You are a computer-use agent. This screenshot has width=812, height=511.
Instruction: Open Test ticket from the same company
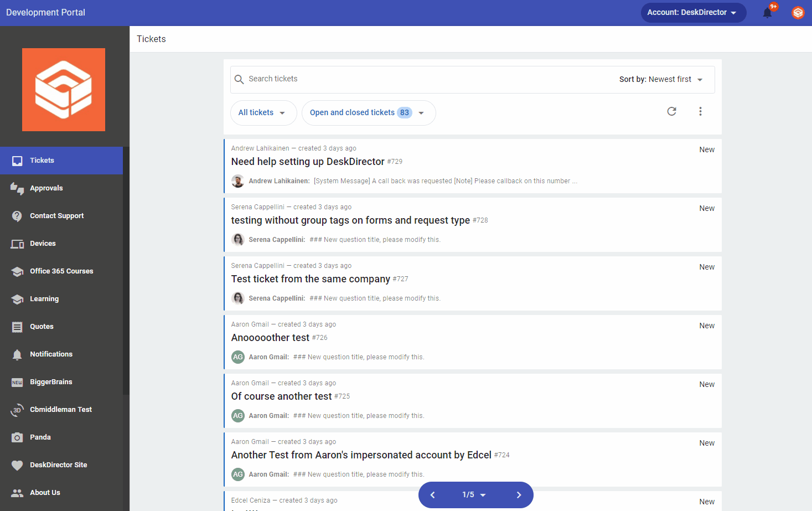(x=311, y=279)
